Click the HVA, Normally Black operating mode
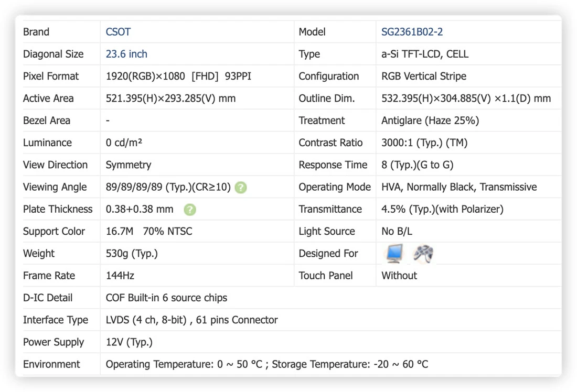Viewport: 577px width, 392px height. [x=459, y=187]
